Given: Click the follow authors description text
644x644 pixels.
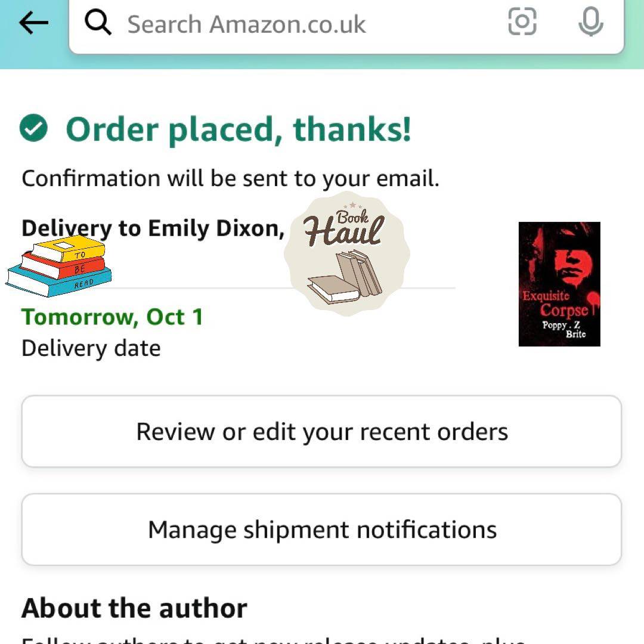Looking at the screenshot, I should coord(273,640).
